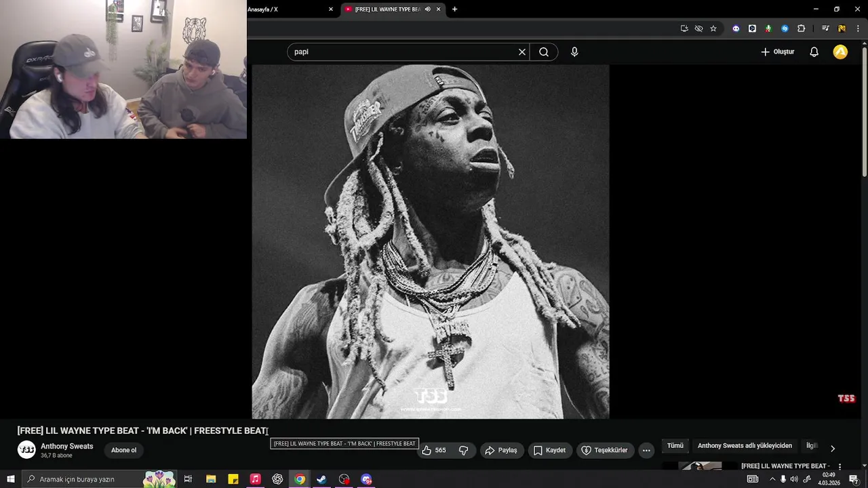
Task: Like the video (565 likes)
Action: point(434,450)
